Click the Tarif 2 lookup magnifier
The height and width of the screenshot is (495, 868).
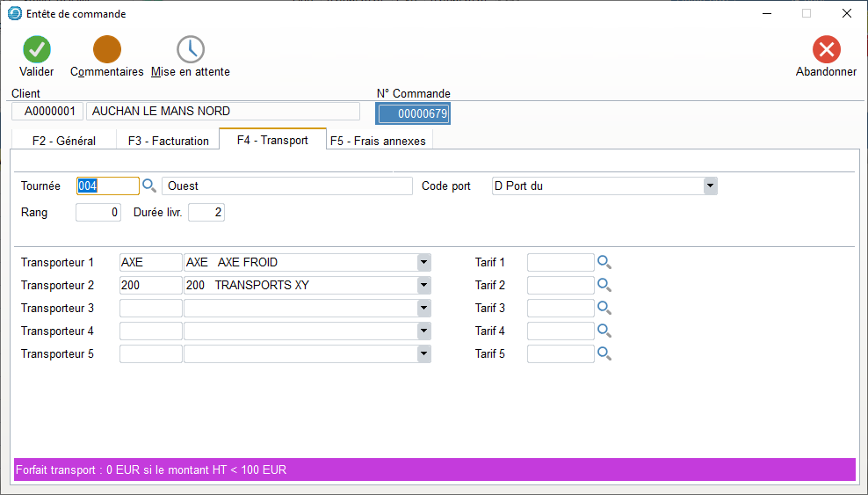click(604, 285)
